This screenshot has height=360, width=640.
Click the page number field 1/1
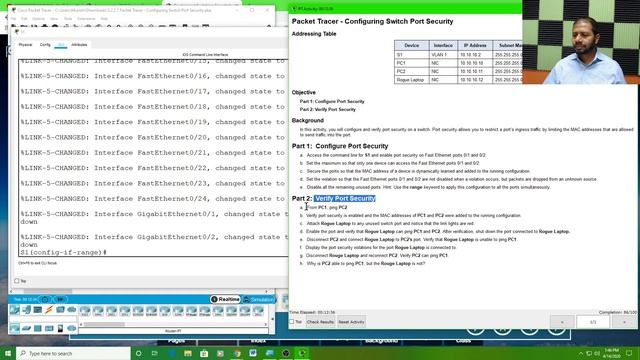[x=593, y=322]
